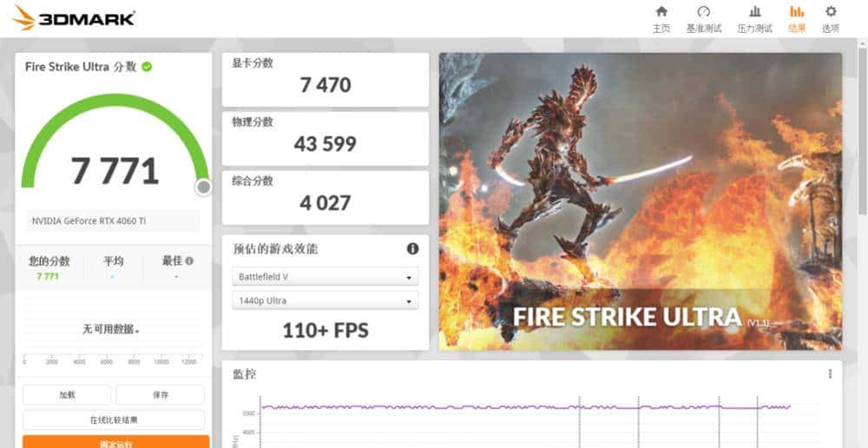Open the 基准测试 benchmarks tab
The width and height of the screenshot is (868, 448).
[704, 19]
